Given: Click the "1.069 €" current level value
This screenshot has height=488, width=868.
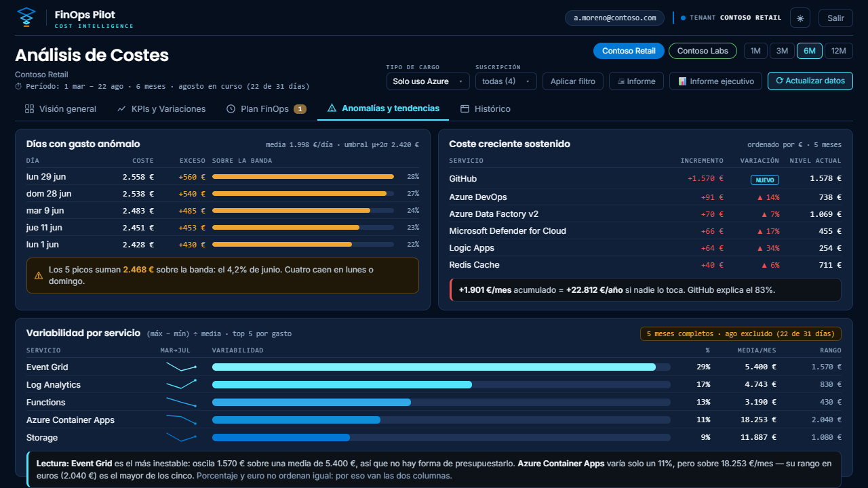Looking at the screenshot, I should point(825,214).
